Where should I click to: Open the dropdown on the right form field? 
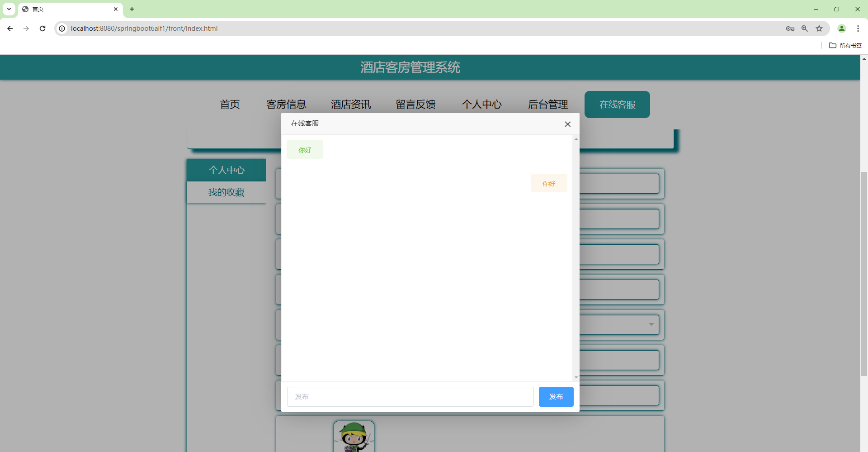651,325
